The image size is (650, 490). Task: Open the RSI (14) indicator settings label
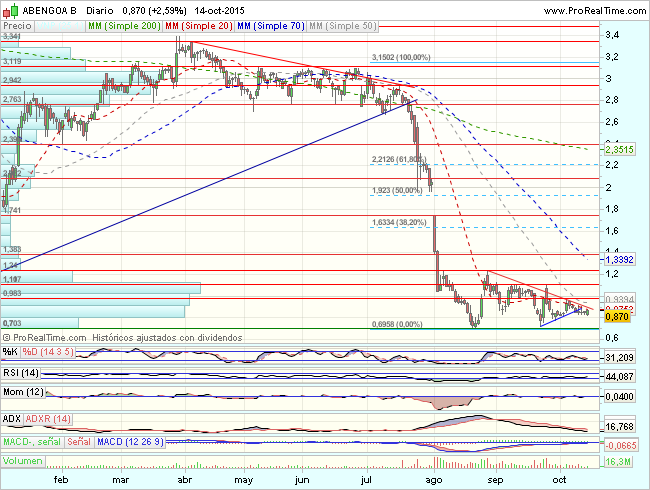(20, 372)
